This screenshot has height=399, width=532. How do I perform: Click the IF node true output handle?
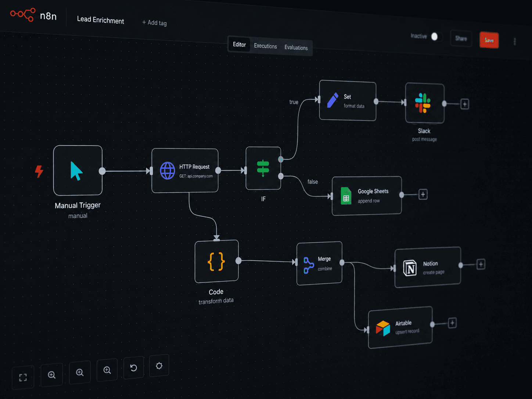[x=281, y=159]
